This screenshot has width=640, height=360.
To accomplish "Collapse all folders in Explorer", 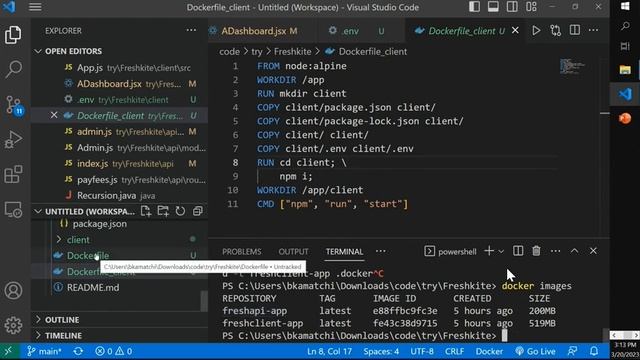I will [198, 211].
